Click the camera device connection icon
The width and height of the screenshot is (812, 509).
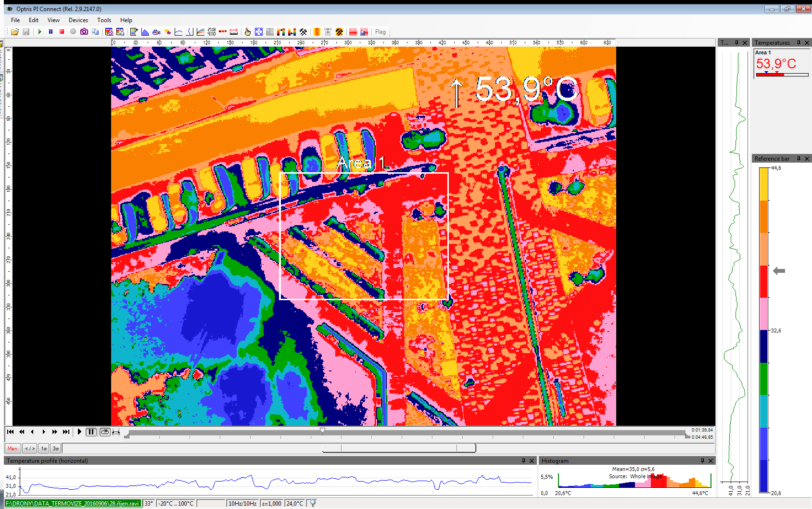156,32
